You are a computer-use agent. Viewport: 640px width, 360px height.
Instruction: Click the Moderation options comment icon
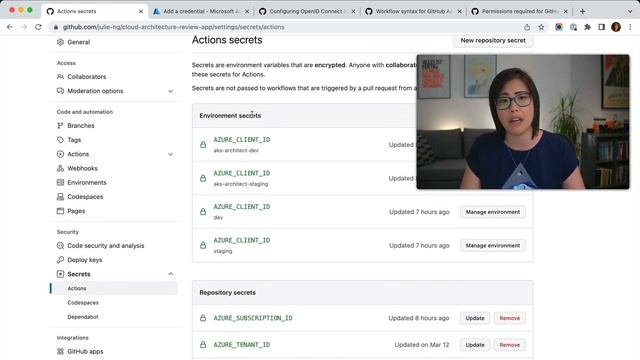(x=60, y=91)
